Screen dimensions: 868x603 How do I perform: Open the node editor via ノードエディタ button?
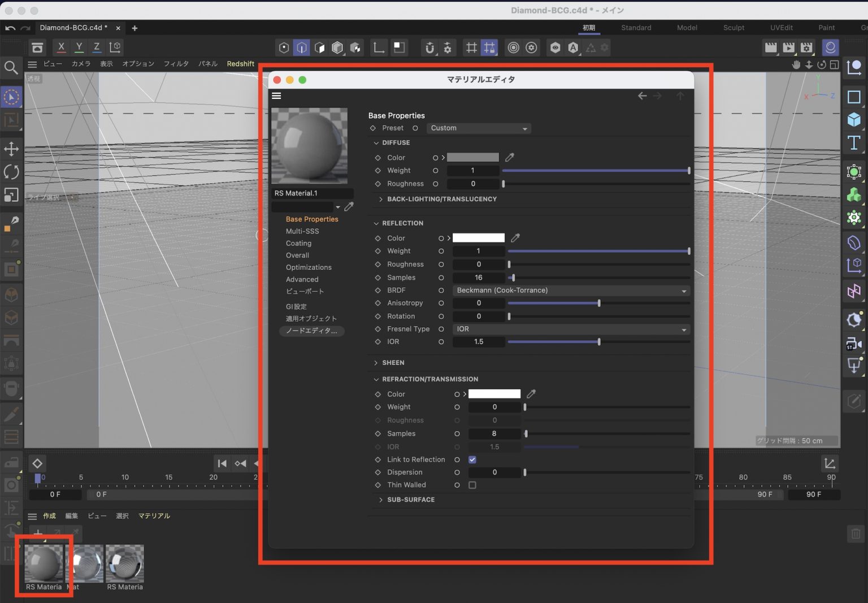(311, 331)
